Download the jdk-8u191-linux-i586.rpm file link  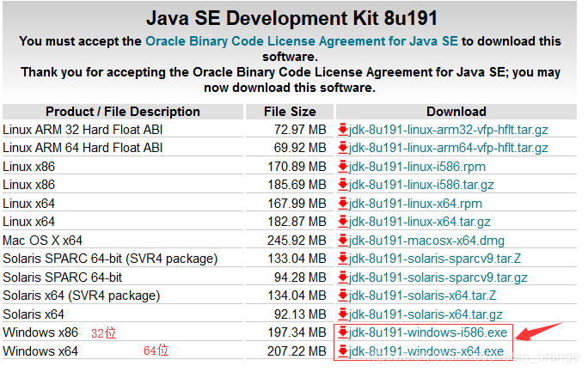tap(418, 167)
